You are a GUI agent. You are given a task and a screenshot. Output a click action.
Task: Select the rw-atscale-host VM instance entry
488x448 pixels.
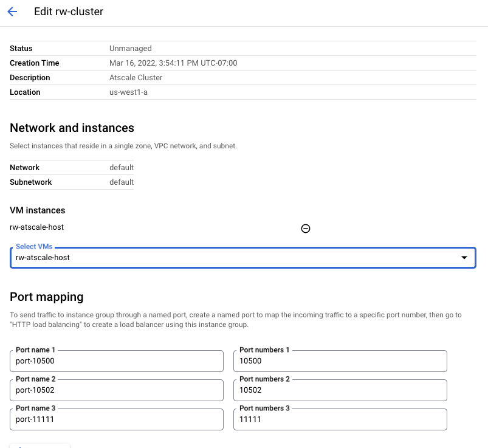36,227
